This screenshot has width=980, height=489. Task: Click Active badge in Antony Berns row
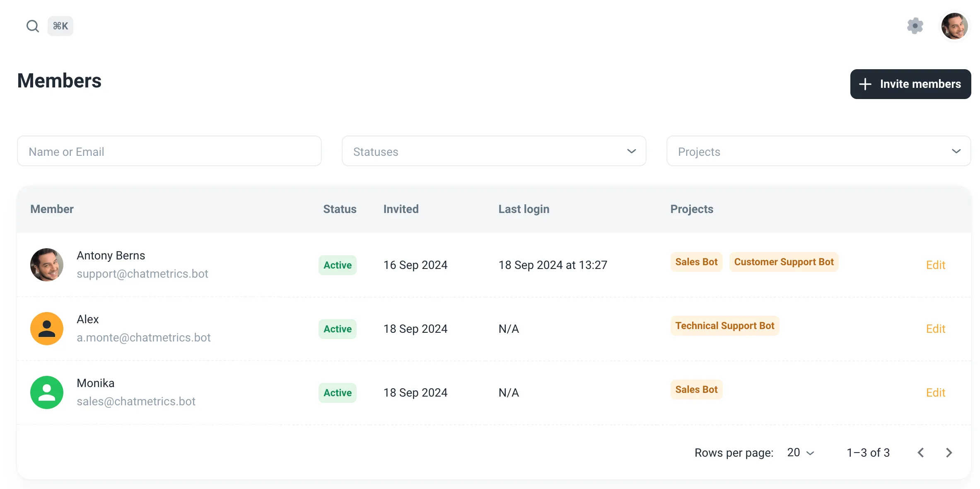pyautogui.click(x=338, y=265)
